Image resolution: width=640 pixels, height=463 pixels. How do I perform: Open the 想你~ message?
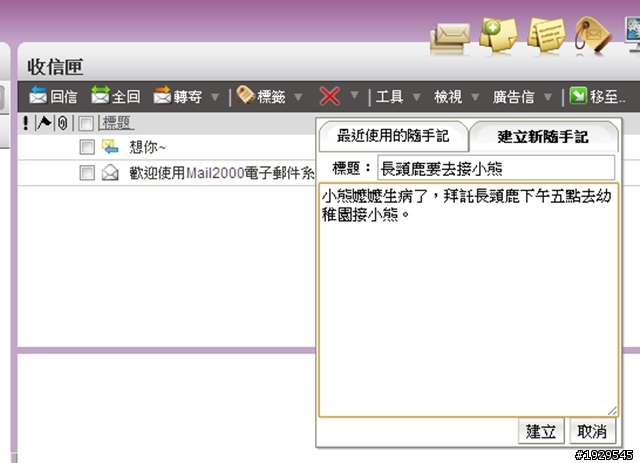[x=147, y=147]
